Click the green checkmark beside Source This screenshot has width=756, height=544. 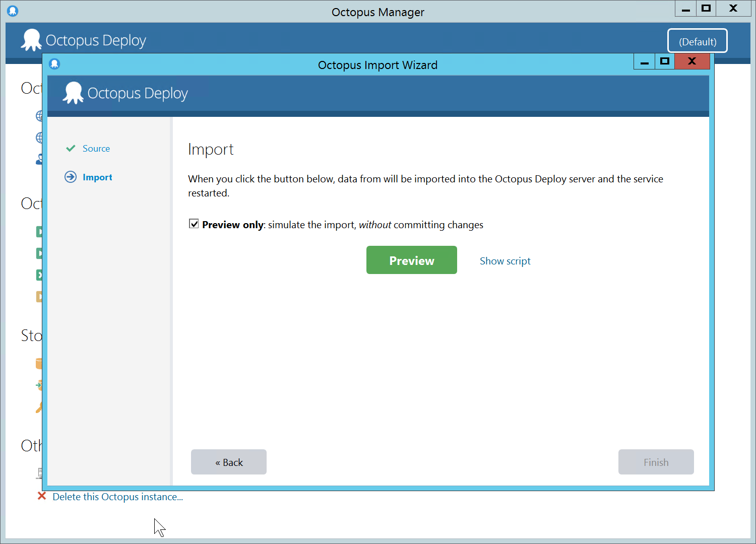(71, 149)
